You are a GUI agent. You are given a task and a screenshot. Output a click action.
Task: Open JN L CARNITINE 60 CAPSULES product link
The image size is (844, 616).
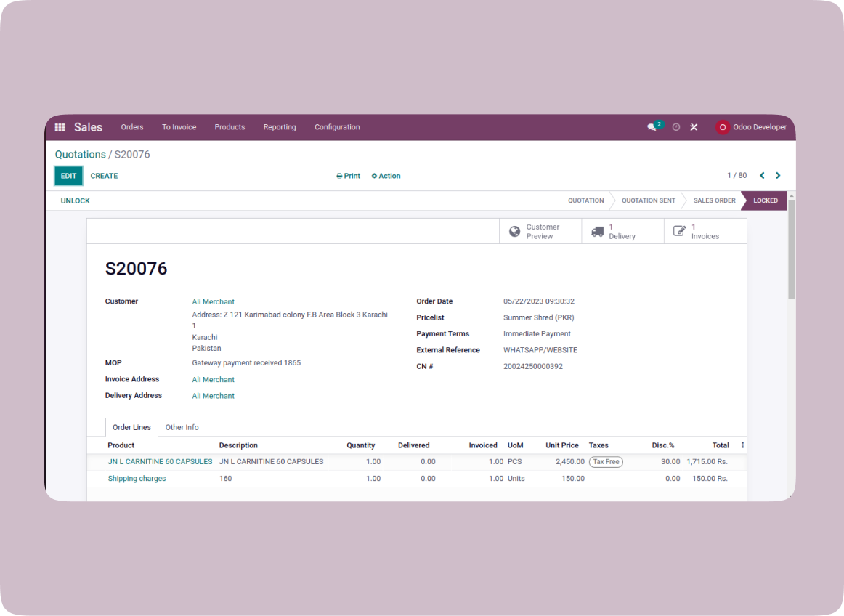(160, 461)
